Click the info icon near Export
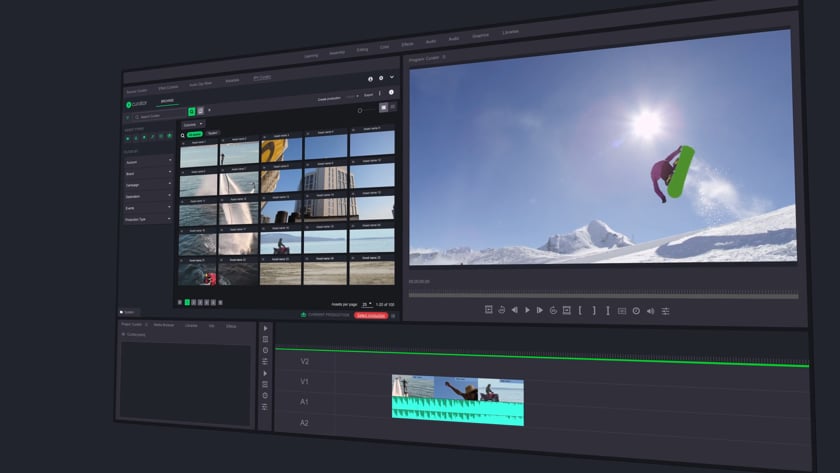Screen dimensions: 840x473 click(x=391, y=93)
